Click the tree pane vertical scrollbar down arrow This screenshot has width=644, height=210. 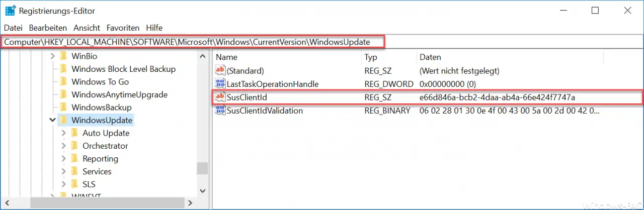click(x=202, y=190)
